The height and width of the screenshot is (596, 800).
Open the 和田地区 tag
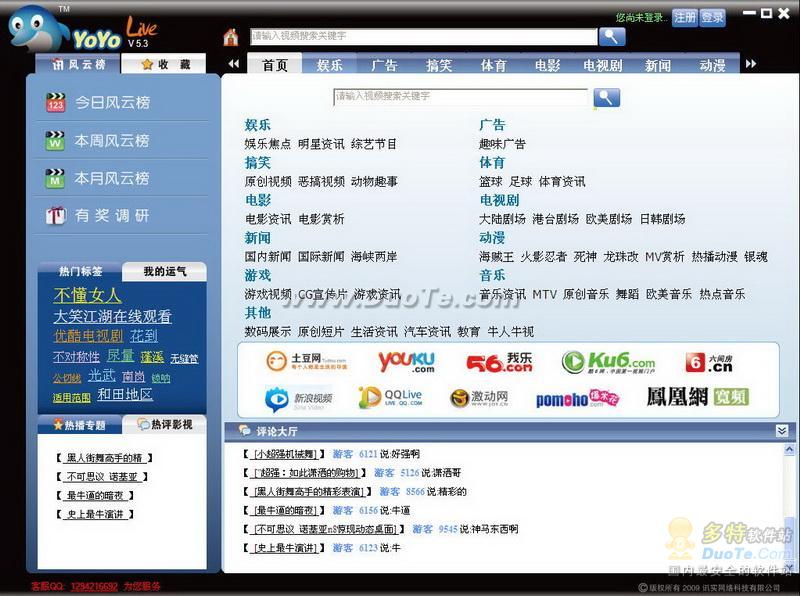click(125, 394)
